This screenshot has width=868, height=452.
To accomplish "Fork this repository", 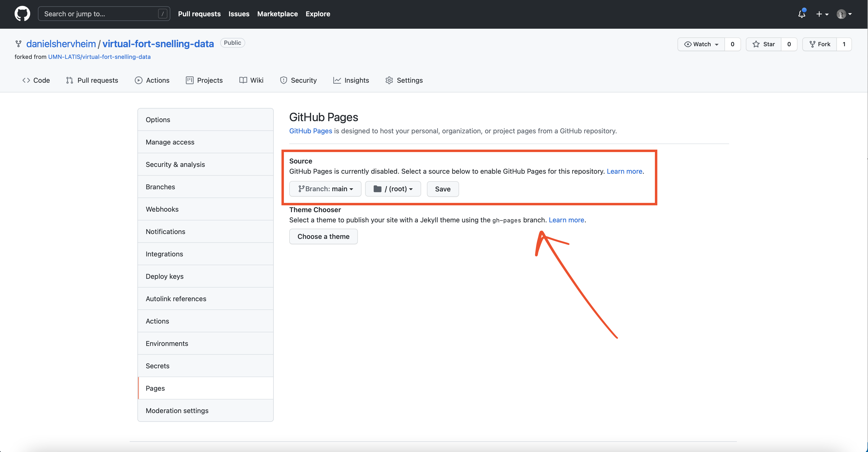I will [820, 44].
